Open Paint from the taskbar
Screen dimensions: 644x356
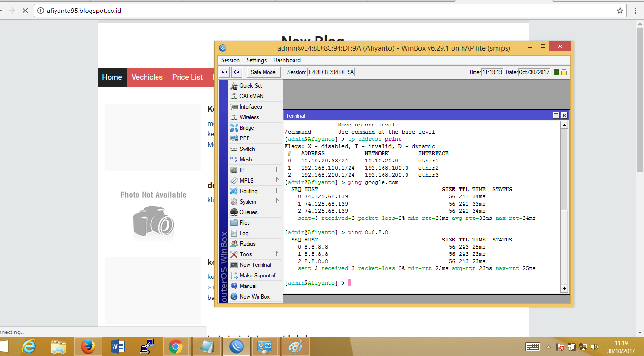click(295, 346)
